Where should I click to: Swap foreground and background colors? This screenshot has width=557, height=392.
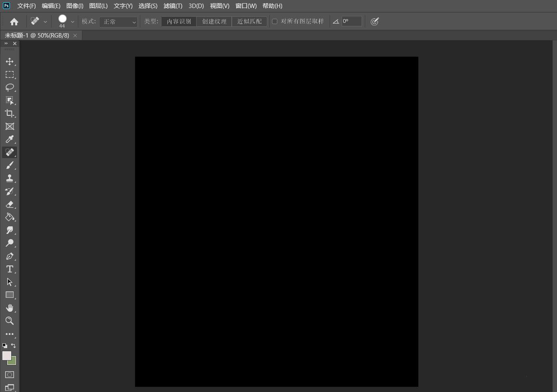[x=14, y=345]
